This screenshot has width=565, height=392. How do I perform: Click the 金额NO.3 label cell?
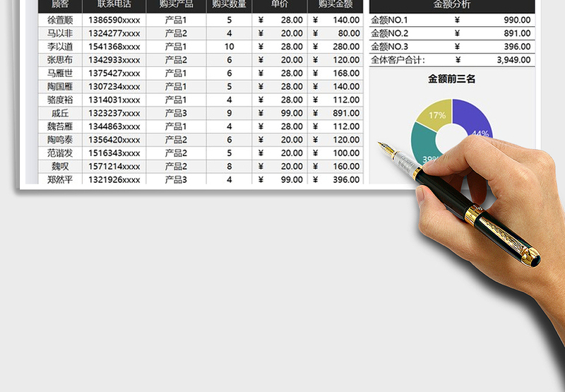pyautogui.click(x=390, y=47)
